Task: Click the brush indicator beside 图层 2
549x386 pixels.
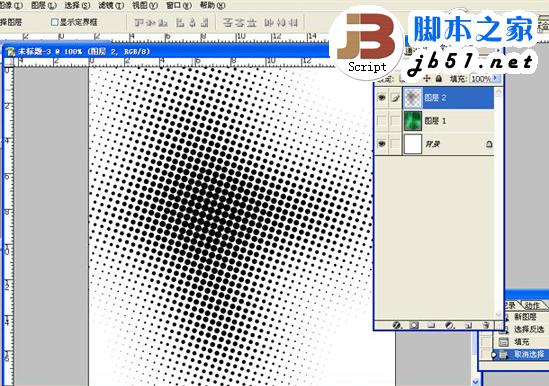Action: 395,98
